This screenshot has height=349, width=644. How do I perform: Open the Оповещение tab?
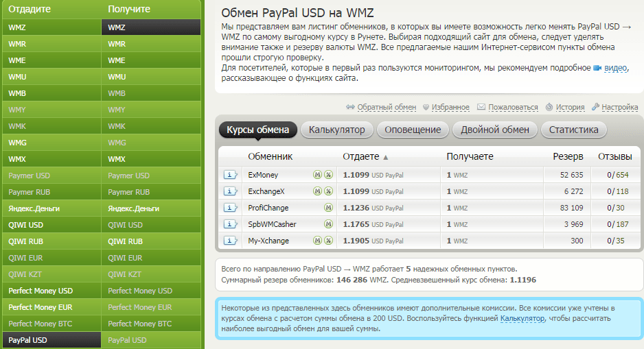click(x=413, y=130)
